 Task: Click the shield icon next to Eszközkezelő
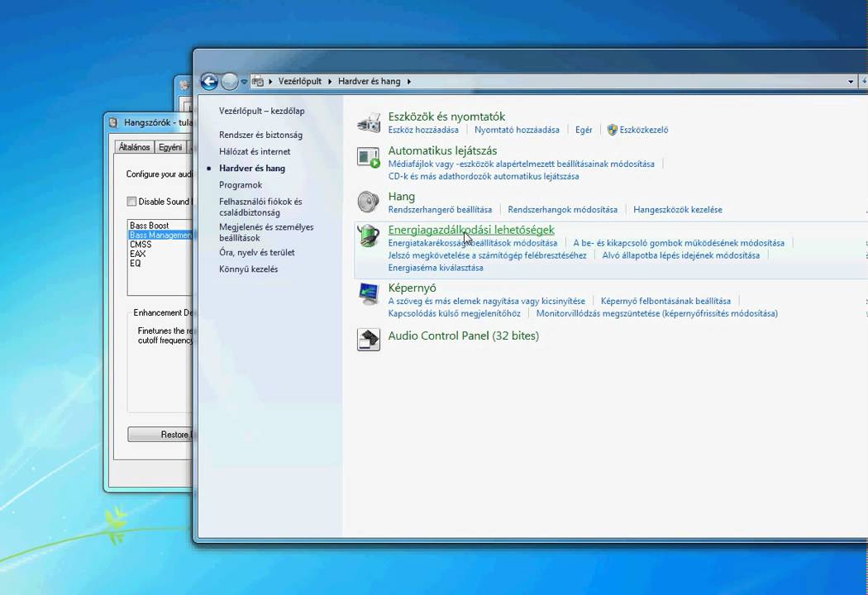[613, 130]
